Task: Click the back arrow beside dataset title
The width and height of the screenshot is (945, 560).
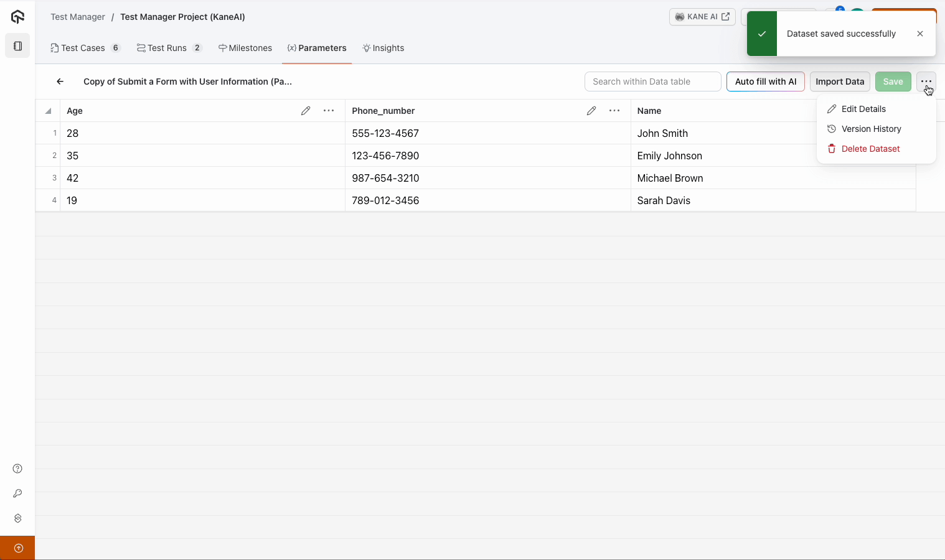Action: [60, 82]
